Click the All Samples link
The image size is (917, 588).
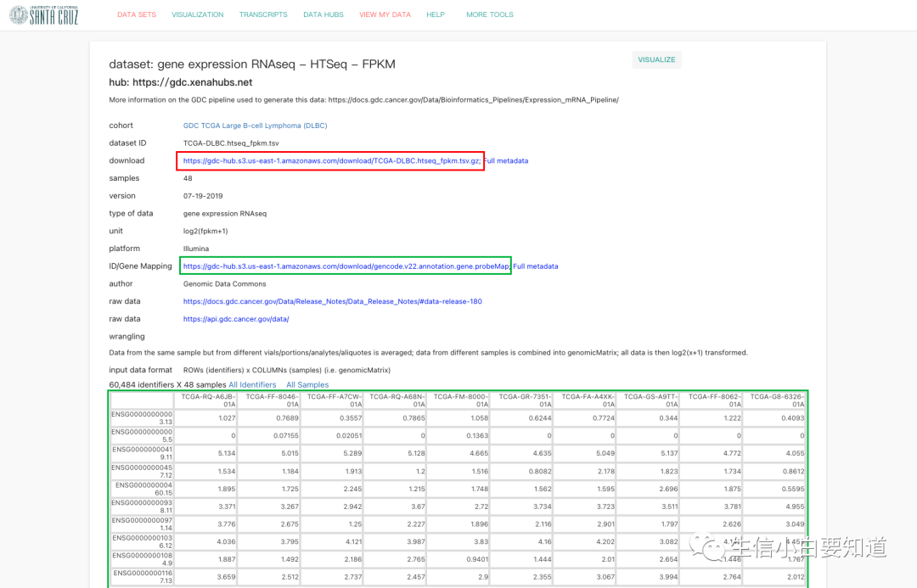click(307, 384)
